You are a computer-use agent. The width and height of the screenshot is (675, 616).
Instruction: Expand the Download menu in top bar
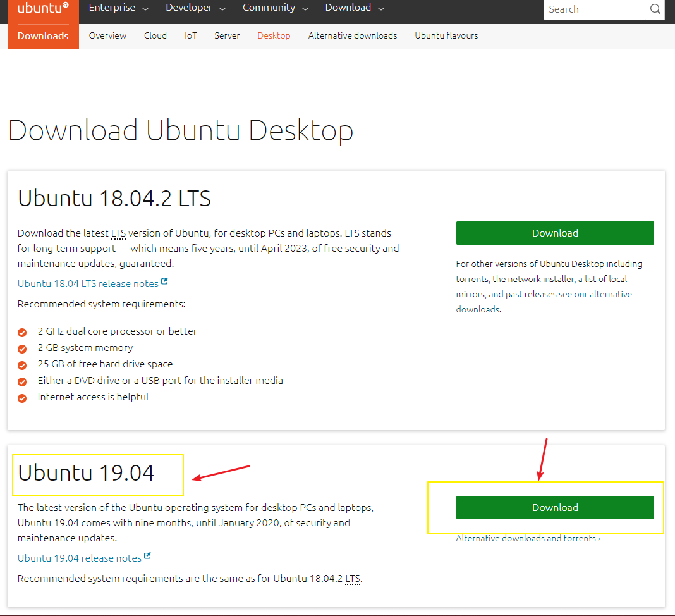coord(355,8)
